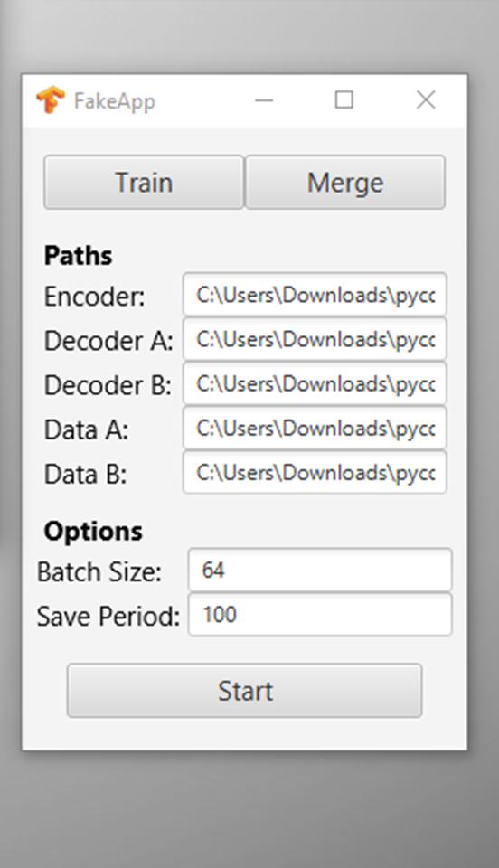This screenshot has width=499, height=868.
Task: Edit the Data A path input
Action: pyautogui.click(x=315, y=428)
